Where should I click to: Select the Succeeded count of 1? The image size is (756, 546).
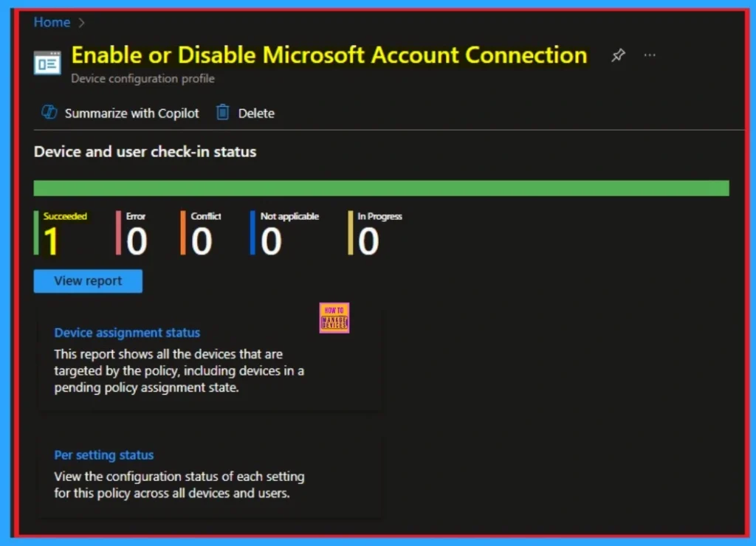point(51,241)
